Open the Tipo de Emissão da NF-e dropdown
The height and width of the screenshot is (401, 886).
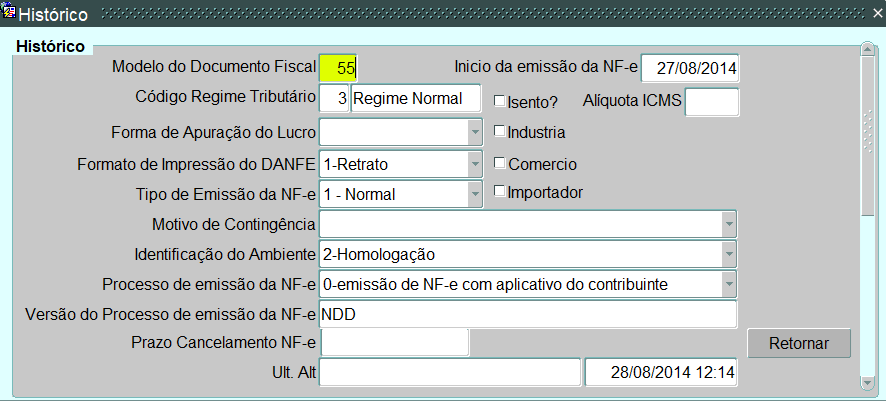[475, 194]
